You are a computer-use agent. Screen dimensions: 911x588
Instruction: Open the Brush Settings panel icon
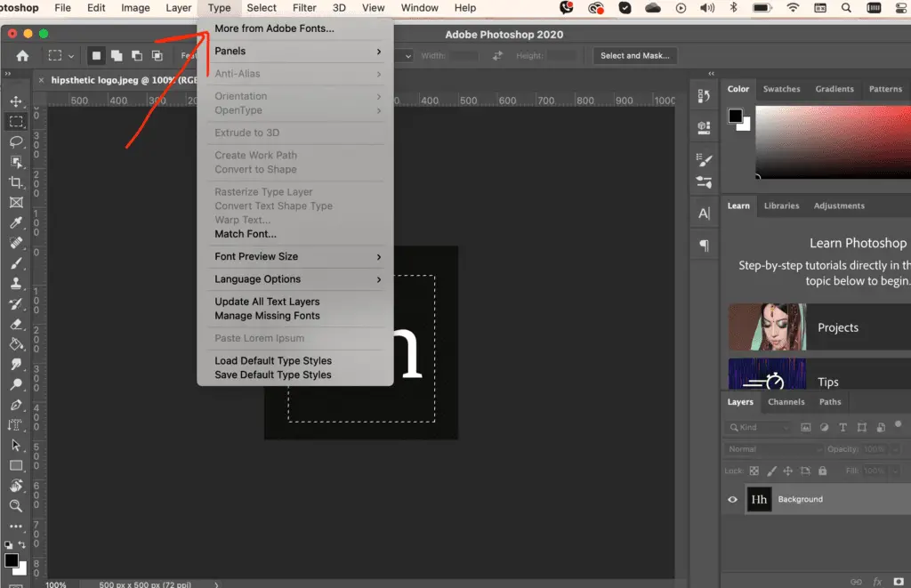(x=704, y=159)
